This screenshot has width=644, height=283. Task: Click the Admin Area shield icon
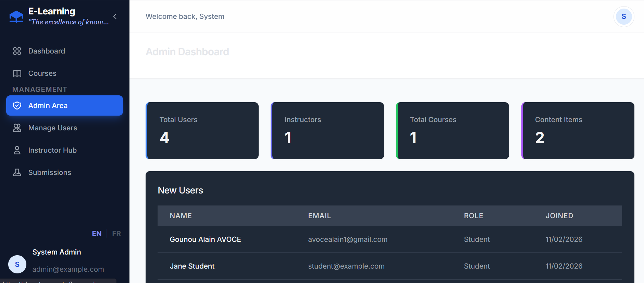17,106
